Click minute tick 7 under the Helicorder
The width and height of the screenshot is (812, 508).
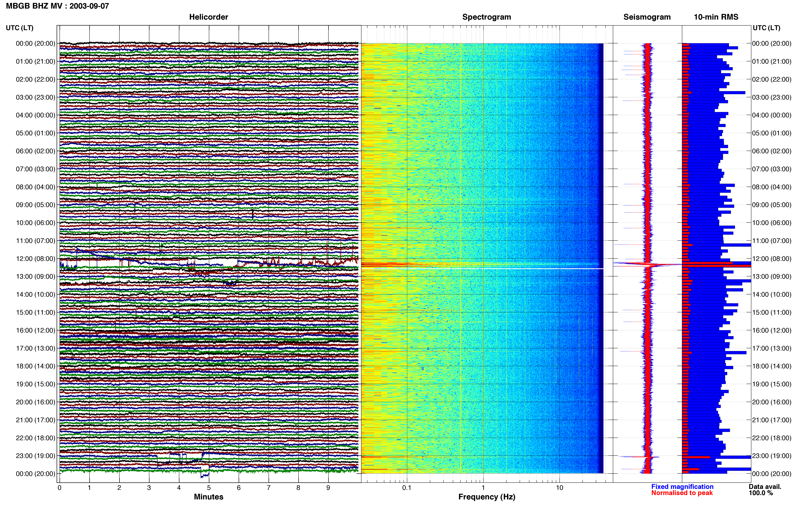(269, 488)
